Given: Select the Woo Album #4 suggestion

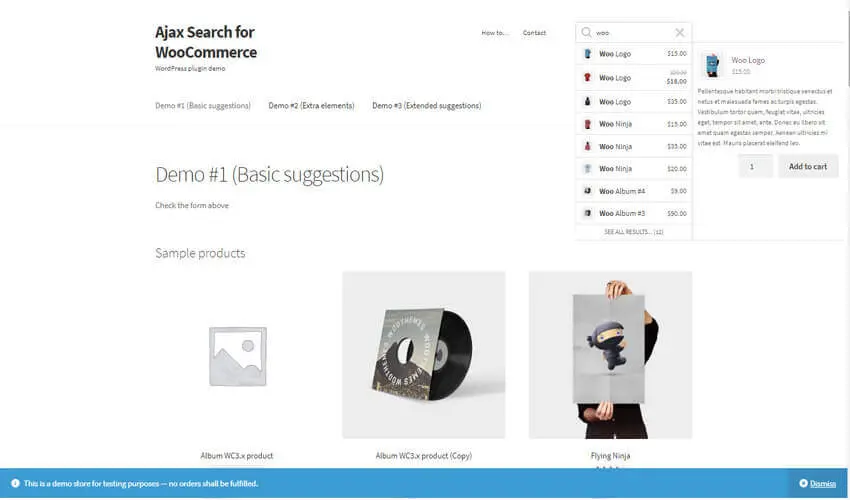Looking at the screenshot, I should tap(634, 191).
